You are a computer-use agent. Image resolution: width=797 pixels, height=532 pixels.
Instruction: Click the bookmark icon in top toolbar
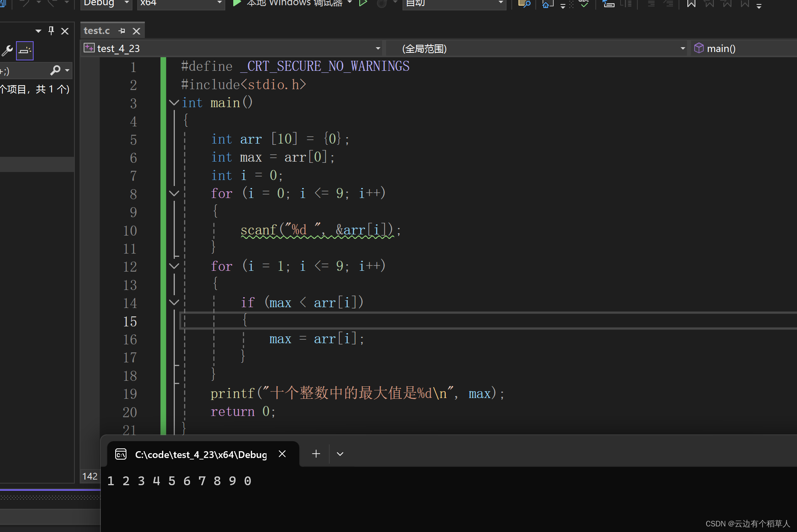(691, 4)
